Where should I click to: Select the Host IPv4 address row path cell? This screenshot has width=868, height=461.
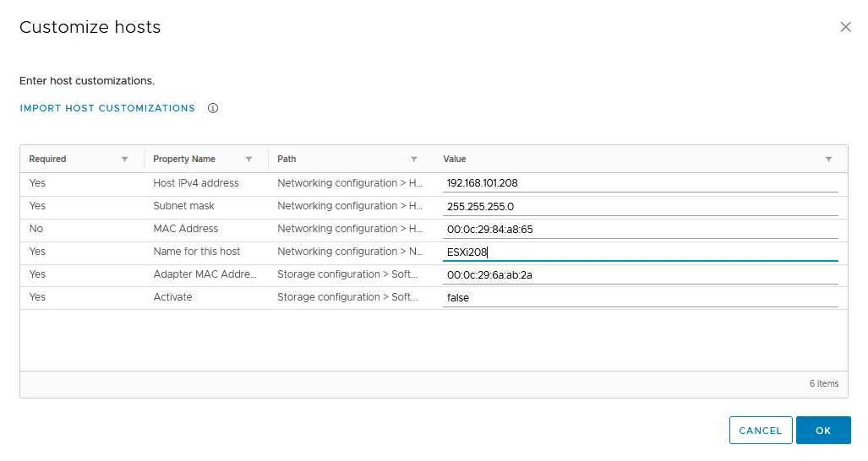pos(349,183)
